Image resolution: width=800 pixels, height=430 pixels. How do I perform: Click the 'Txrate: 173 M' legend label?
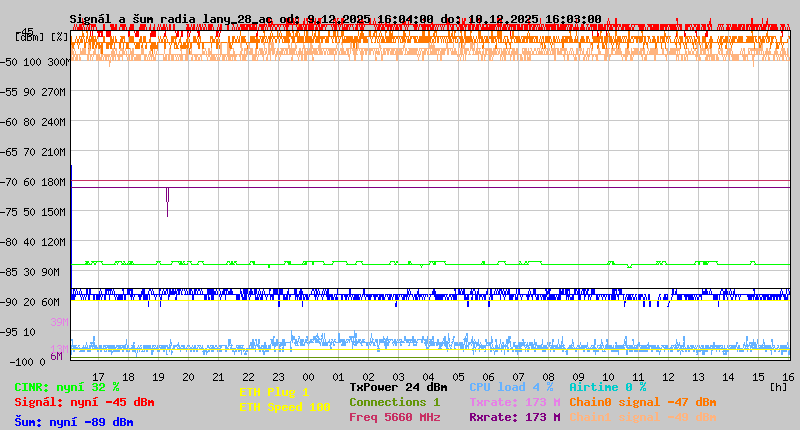[x=515, y=402]
